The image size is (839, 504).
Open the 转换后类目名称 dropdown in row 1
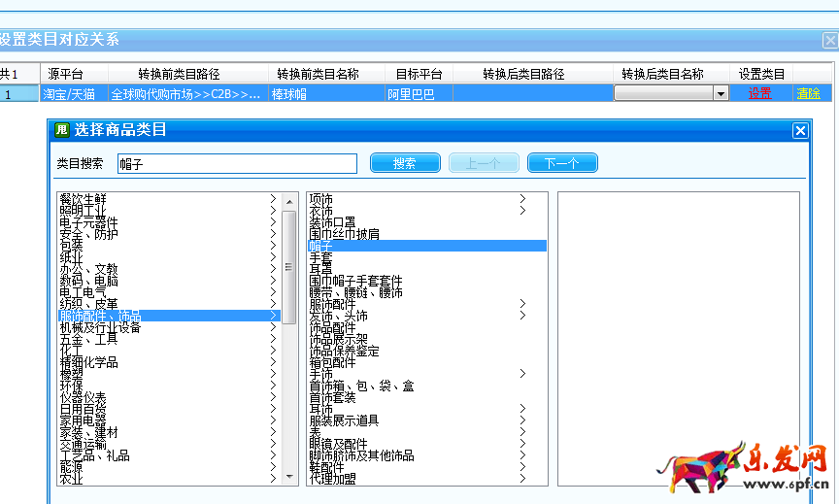(721, 94)
